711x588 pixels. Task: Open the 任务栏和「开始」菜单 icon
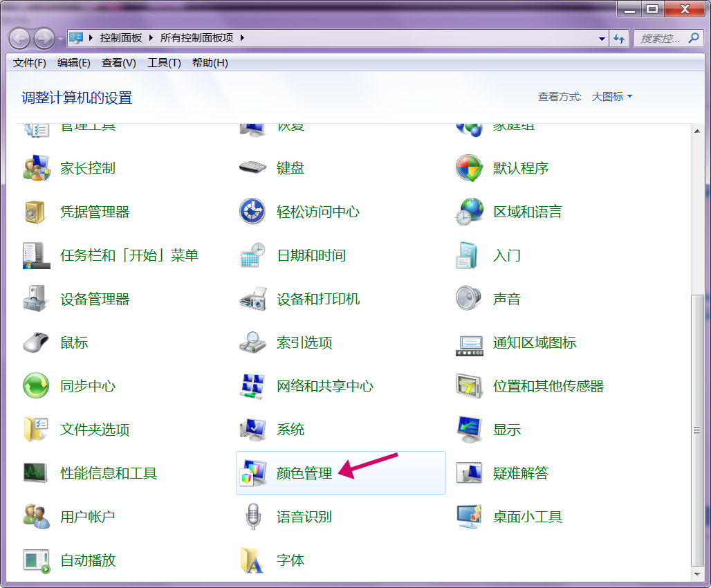36,255
